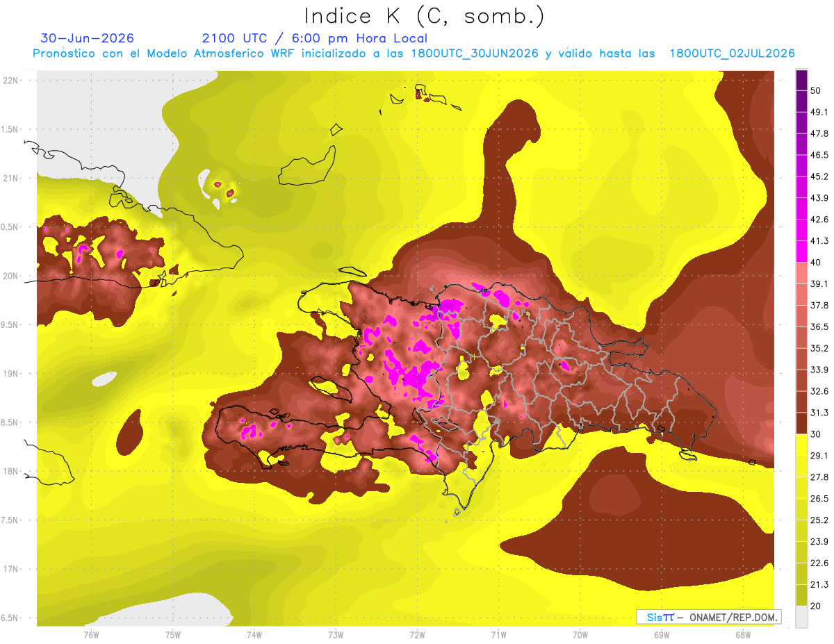
Task: Click the 7.5N latitude tick label
Action: pos(10,520)
